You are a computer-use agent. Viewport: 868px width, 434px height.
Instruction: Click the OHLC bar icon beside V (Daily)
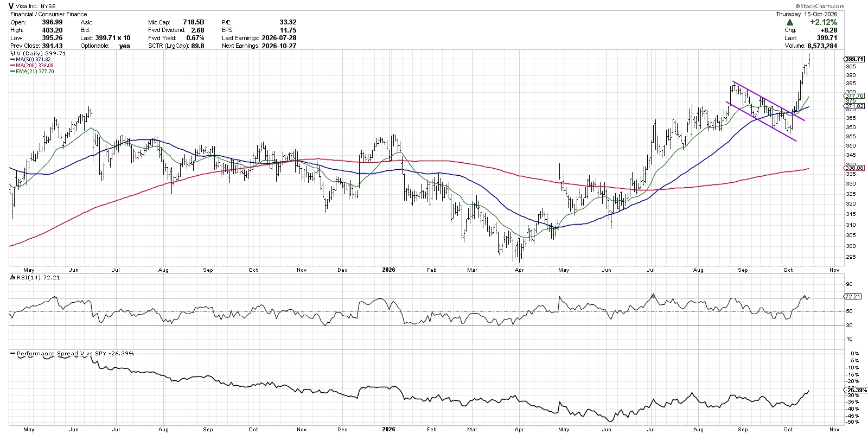pos(12,54)
